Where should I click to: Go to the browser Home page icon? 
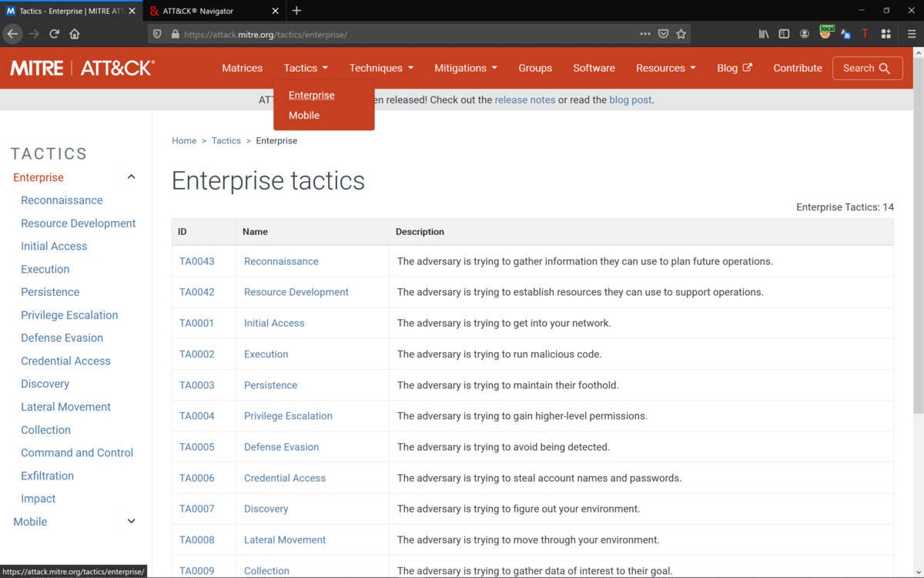[75, 34]
